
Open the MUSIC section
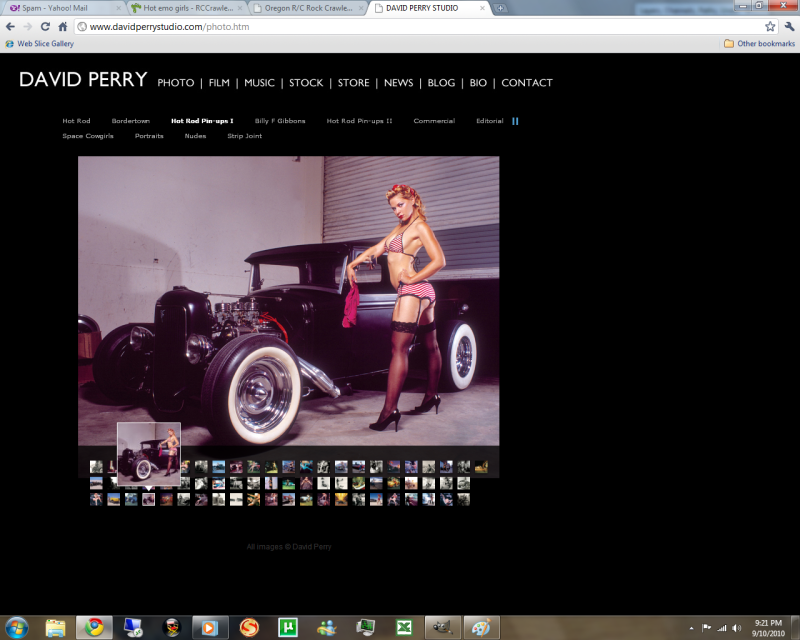(x=259, y=83)
